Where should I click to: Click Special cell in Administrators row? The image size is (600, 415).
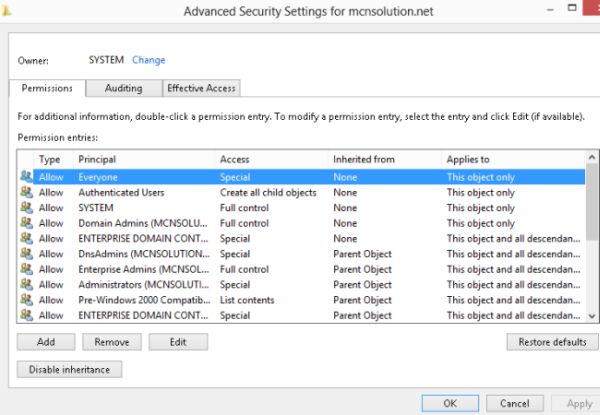[x=235, y=285]
